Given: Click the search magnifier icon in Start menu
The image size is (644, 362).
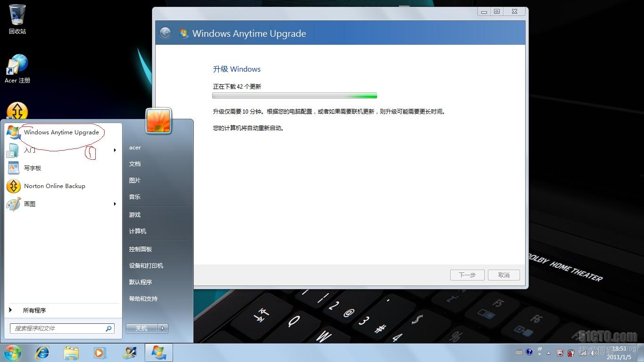Looking at the screenshot, I should pyautogui.click(x=108, y=329).
